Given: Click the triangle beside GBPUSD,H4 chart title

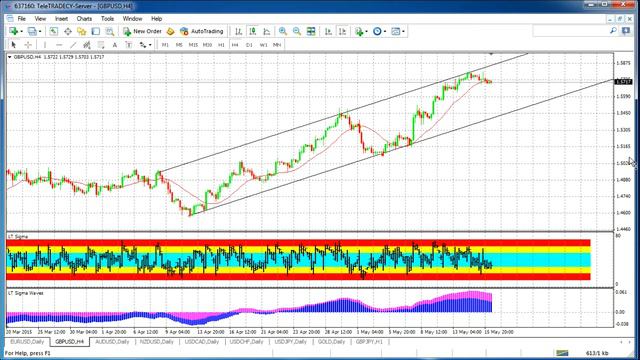Looking at the screenshot, I should (10, 57).
